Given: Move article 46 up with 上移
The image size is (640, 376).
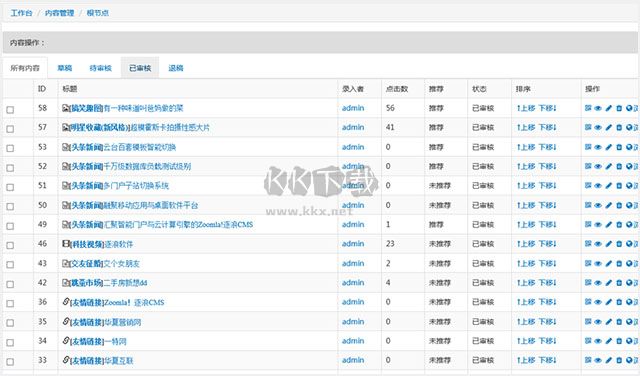Looking at the screenshot, I should point(526,244).
